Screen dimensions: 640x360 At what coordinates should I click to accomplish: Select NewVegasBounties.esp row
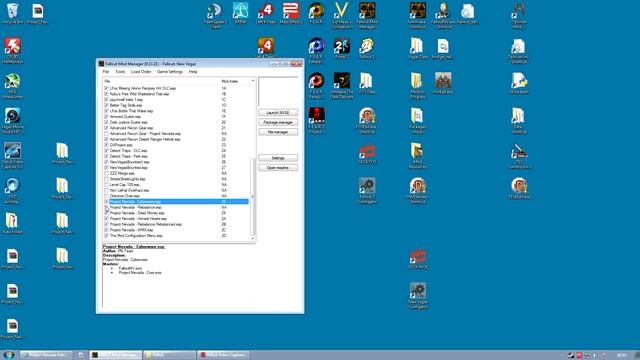[176, 168]
